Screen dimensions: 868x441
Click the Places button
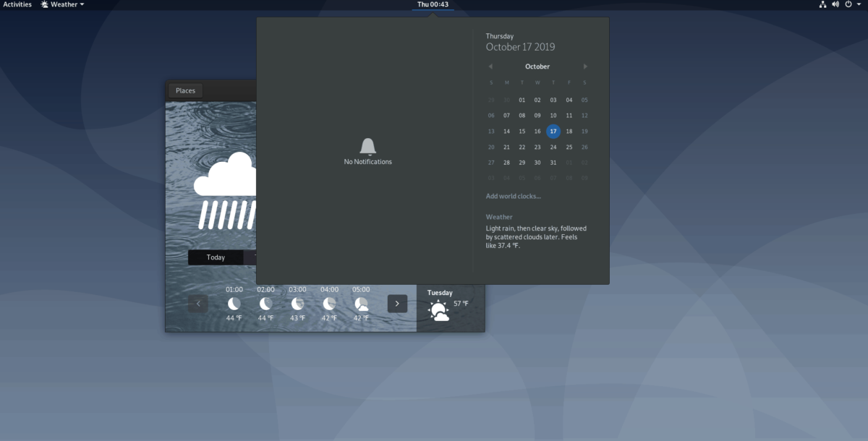pos(185,90)
